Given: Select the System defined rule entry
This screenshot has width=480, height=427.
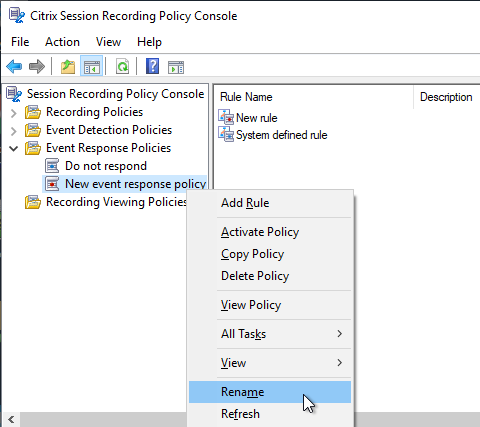Looking at the screenshot, I should (282, 135).
